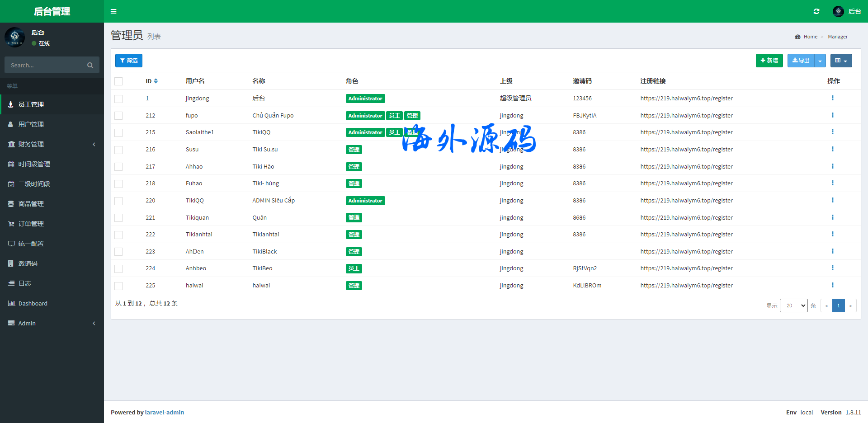Click into the sidebar Search input field
The width and height of the screenshot is (868, 423).
45,66
